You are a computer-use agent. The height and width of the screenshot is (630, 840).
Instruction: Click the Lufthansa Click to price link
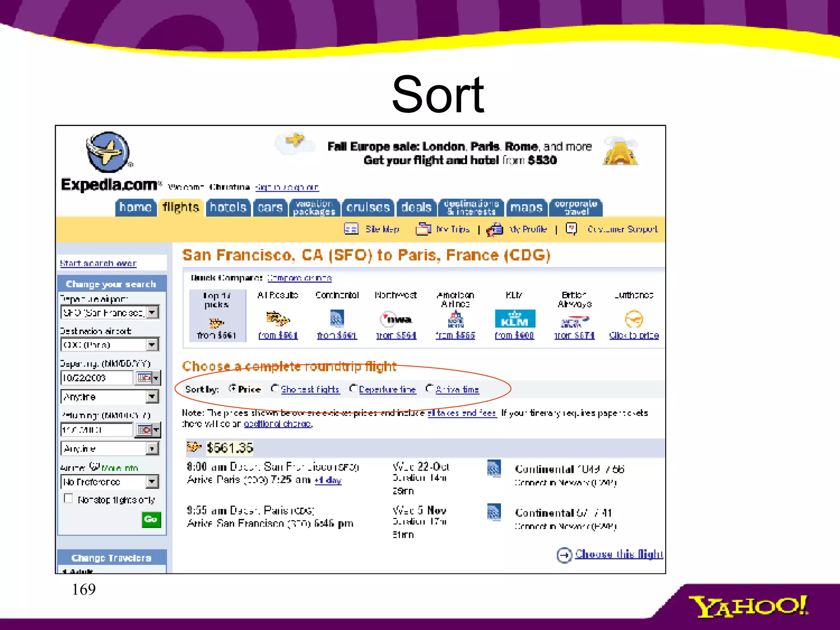point(634,336)
